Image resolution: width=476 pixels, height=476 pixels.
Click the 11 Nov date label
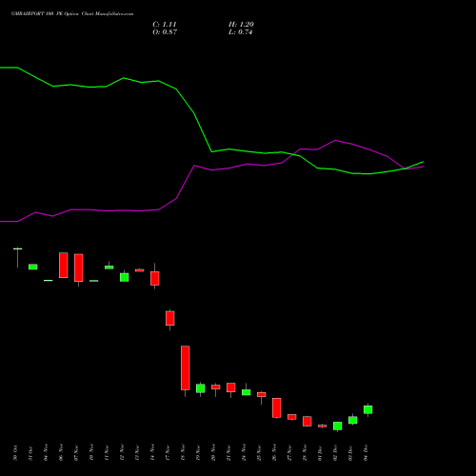[107, 453]
